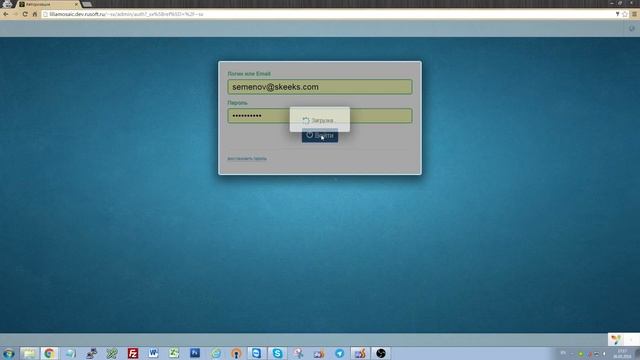Open Microsoft Word from the taskbar
640x360 pixels.
click(153, 353)
